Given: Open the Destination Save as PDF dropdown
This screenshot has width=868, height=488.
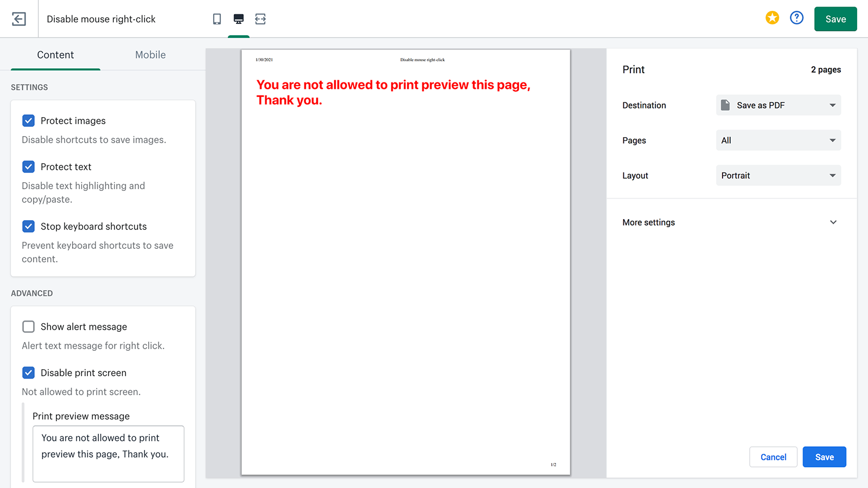Looking at the screenshot, I should [x=778, y=105].
